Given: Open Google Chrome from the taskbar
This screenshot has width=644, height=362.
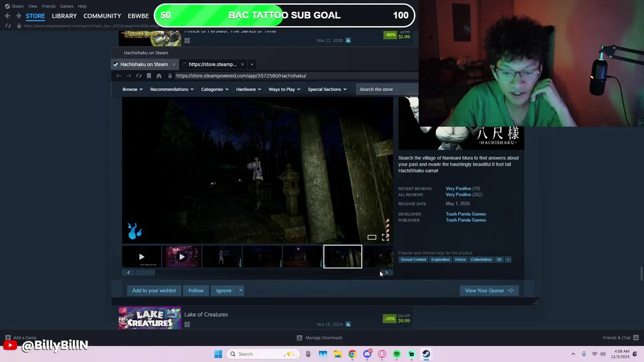Looking at the screenshot, I should pyautogui.click(x=352, y=354).
